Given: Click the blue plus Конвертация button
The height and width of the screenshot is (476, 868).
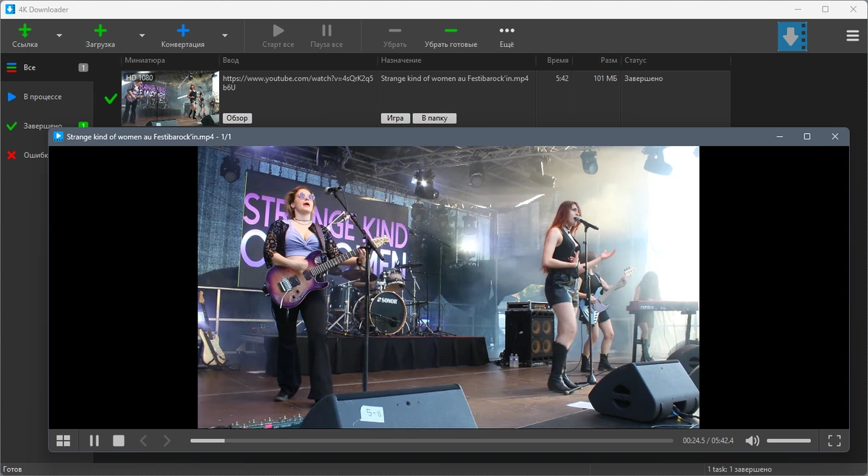Looking at the screenshot, I should 183,35.
